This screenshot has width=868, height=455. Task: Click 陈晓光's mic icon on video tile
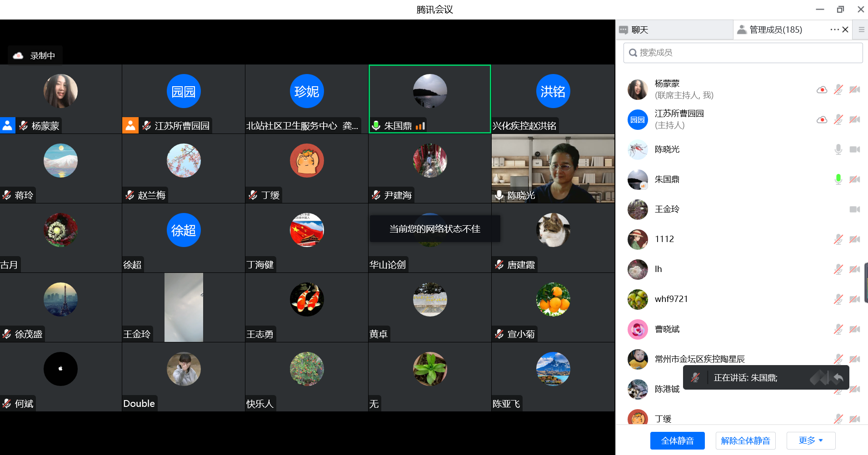499,195
